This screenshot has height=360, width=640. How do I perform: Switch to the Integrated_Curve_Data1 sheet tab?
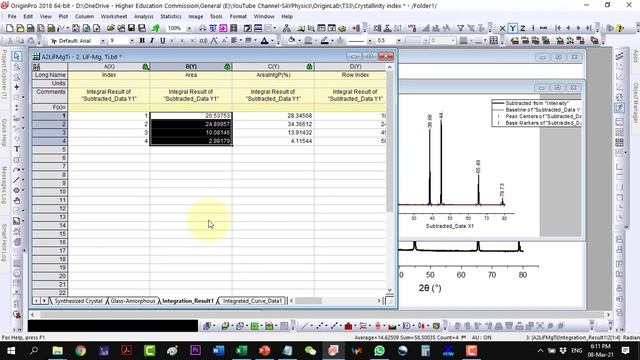252,301
